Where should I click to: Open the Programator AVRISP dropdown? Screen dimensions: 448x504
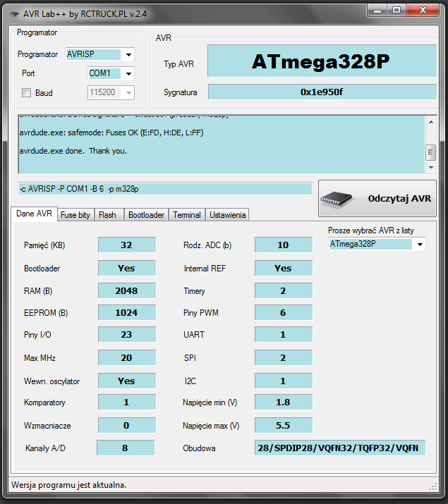tap(128, 54)
